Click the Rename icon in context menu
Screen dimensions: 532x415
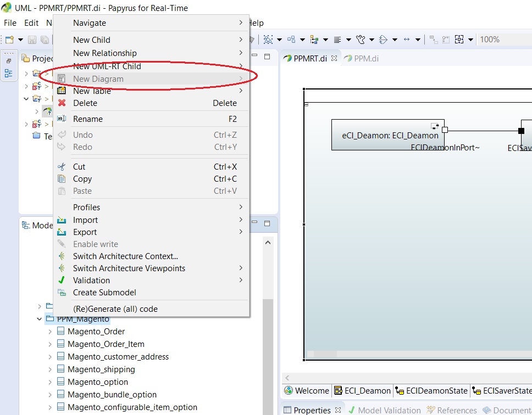coord(62,118)
